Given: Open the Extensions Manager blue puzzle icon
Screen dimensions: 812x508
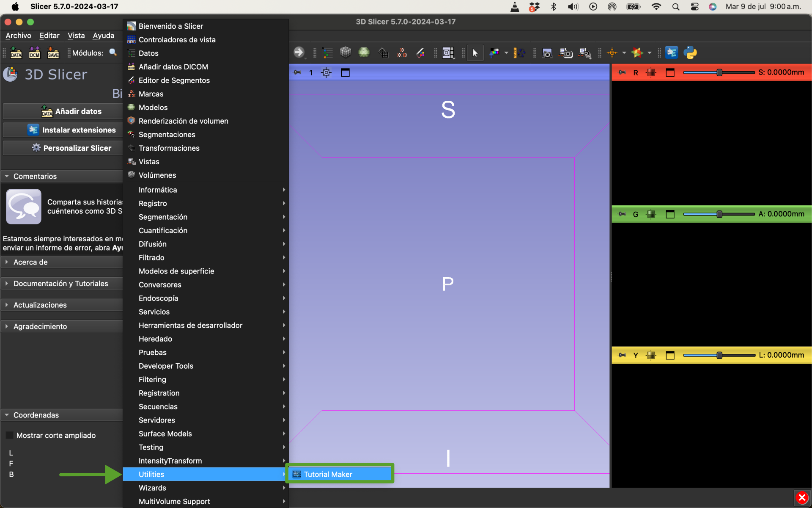Looking at the screenshot, I should (672, 52).
